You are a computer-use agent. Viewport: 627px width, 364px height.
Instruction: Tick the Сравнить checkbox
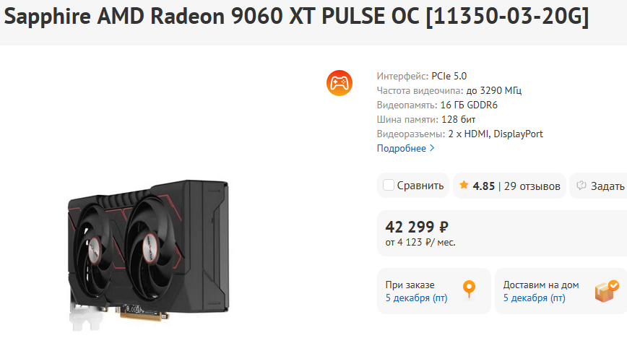tap(389, 185)
